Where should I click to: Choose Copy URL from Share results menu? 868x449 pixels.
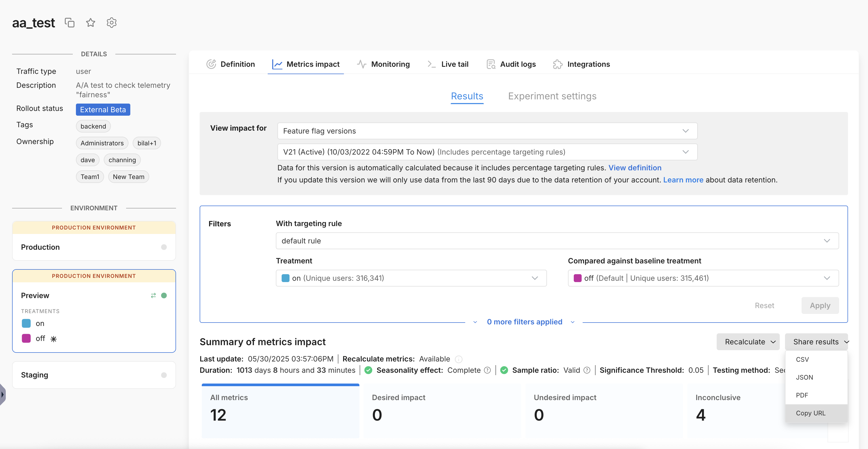[810, 413]
